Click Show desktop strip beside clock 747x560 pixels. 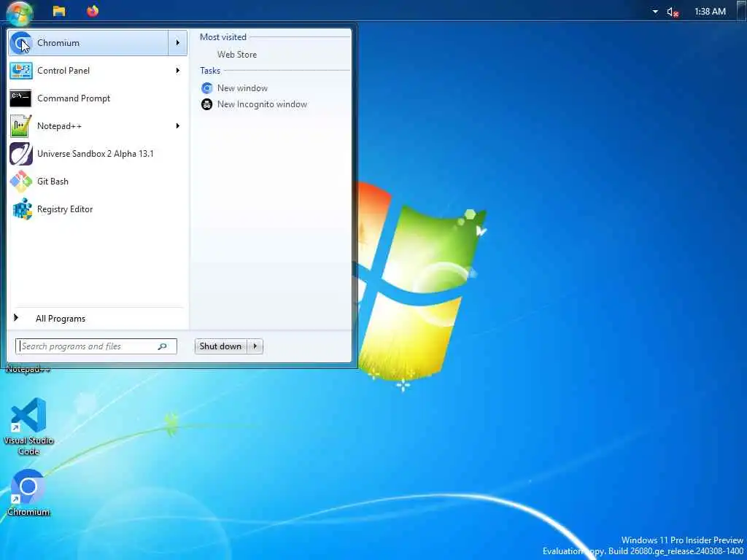click(741, 10)
